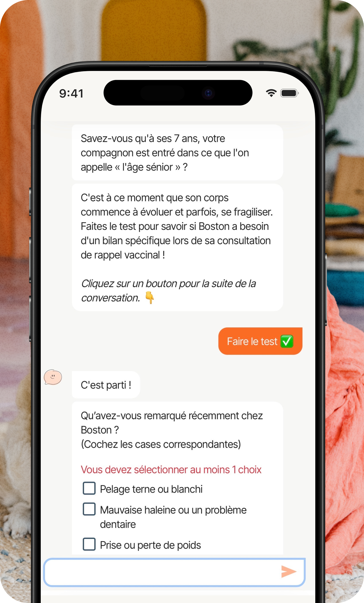Click the red Vous devez sélectionner warning text

click(x=171, y=470)
